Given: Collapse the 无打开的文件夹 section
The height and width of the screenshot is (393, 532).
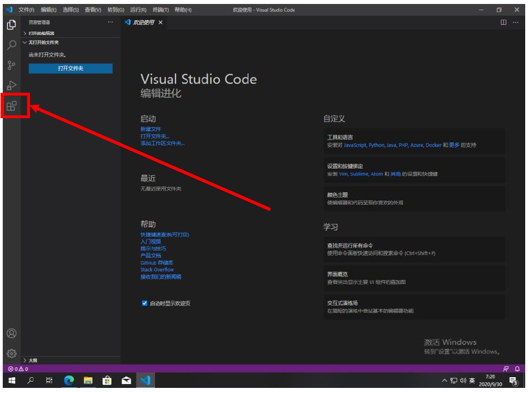Looking at the screenshot, I should coord(44,42).
